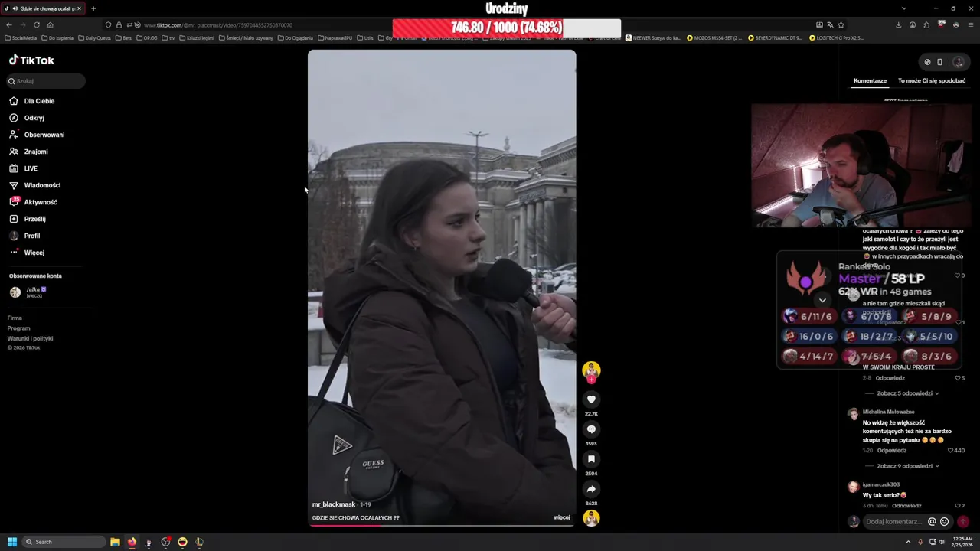The height and width of the screenshot is (551, 980).
Task: Open the BEYERDYNAMIC DT 9 bookmark
Action: click(x=776, y=37)
